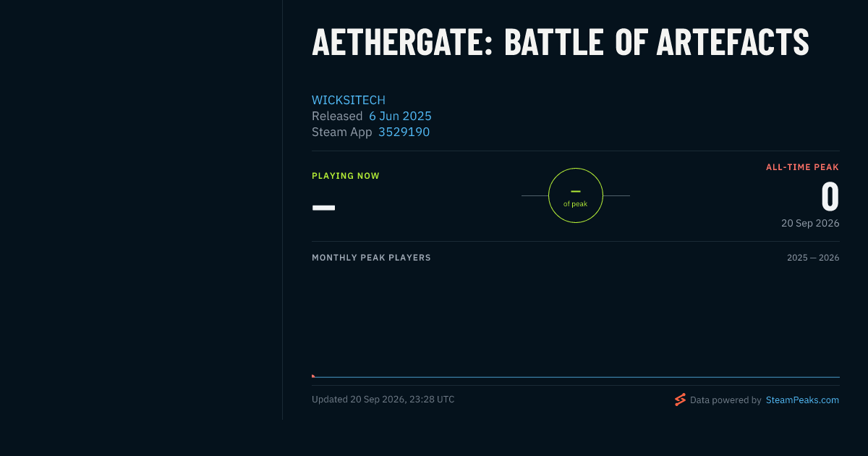Click the Steam App ID 3529190
868x456 pixels.
pyautogui.click(x=404, y=132)
